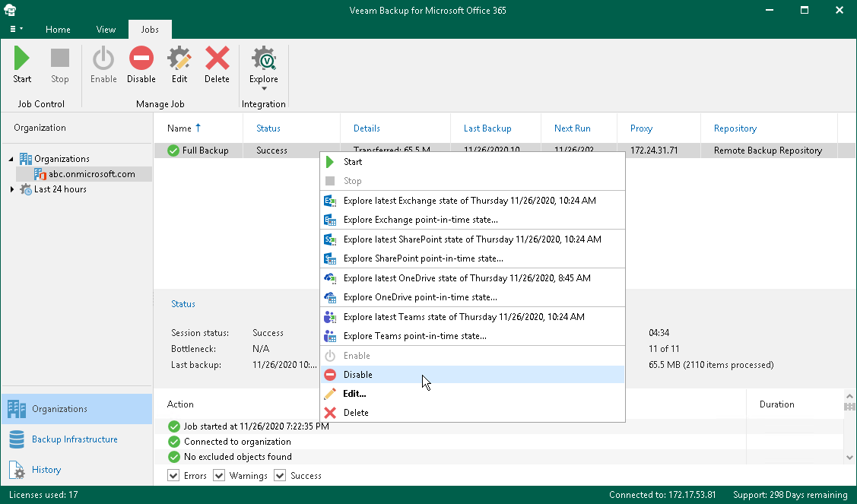This screenshot has height=504, width=857.
Task: Click the Start job icon in ribbon
Action: pos(22,65)
